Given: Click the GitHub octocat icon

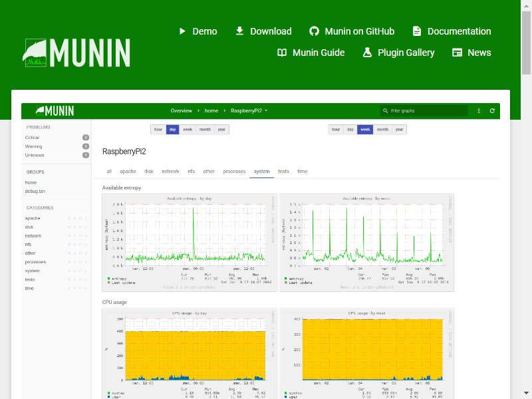Looking at the screenshot, I should point(314,31).
